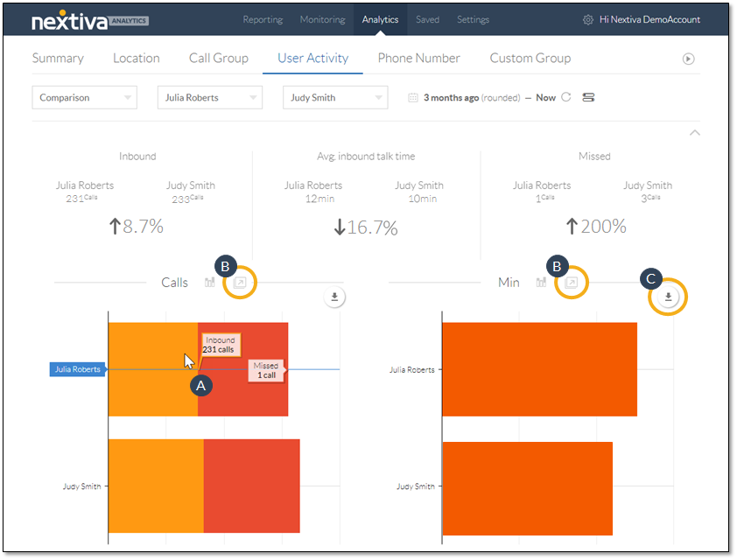Open the Judy Smith user dropdown
Screen dimensions: 737x560
click(335, 98)
